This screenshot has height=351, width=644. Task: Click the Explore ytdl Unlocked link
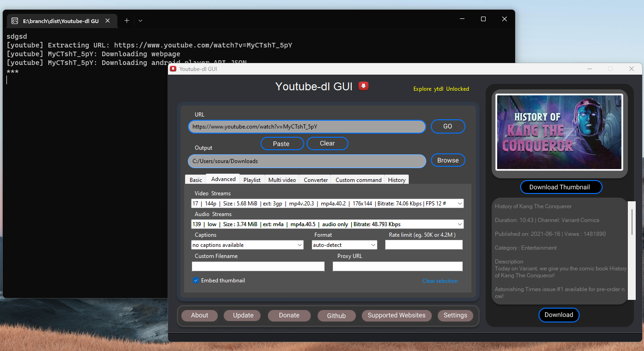coord(441,89)
